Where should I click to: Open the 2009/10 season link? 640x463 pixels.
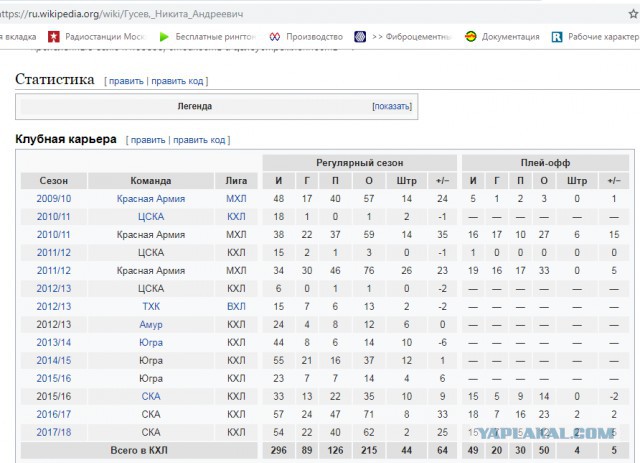[x=54, y=199]
